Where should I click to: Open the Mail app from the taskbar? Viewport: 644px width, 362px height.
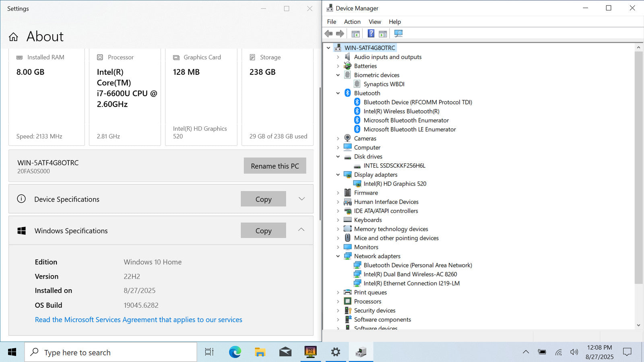285,352
